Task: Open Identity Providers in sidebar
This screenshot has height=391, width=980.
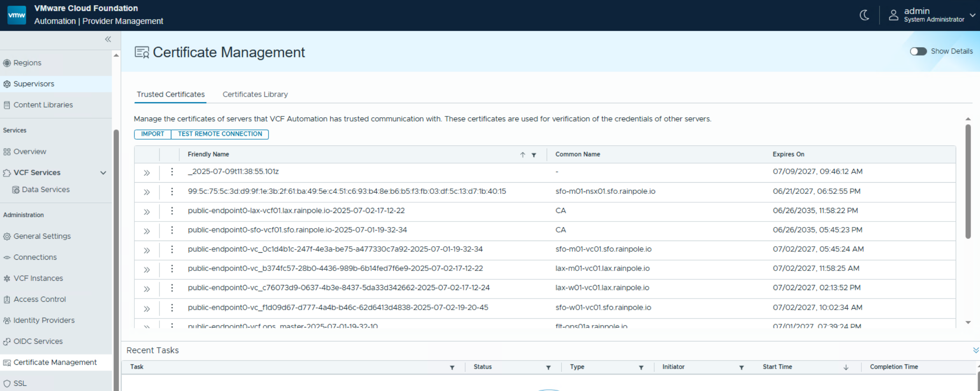Action: coord(44,320)
